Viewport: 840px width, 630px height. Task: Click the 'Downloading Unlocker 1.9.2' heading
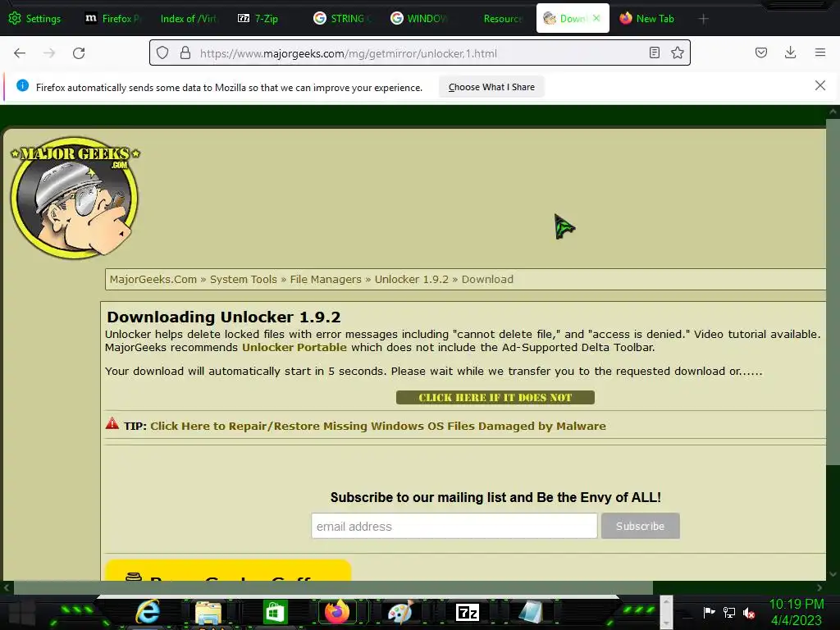[x=223, y=317]
